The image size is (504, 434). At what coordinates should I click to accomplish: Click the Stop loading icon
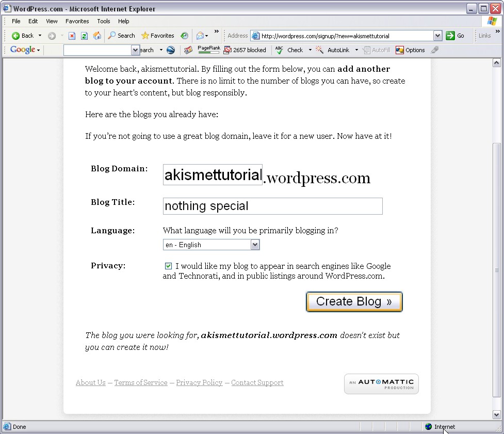click(x=72, y=36)
